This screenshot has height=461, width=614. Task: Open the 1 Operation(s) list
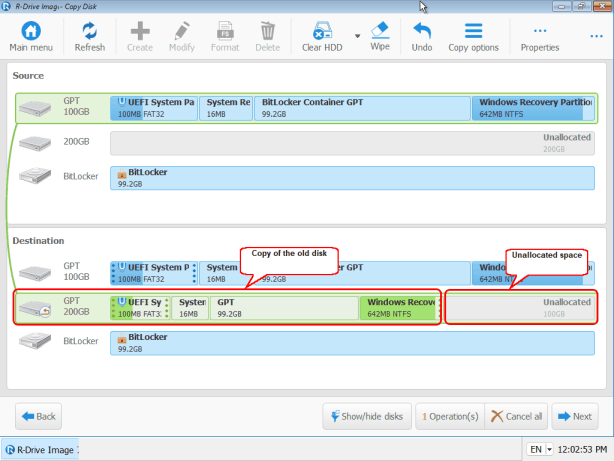[449, 416]
